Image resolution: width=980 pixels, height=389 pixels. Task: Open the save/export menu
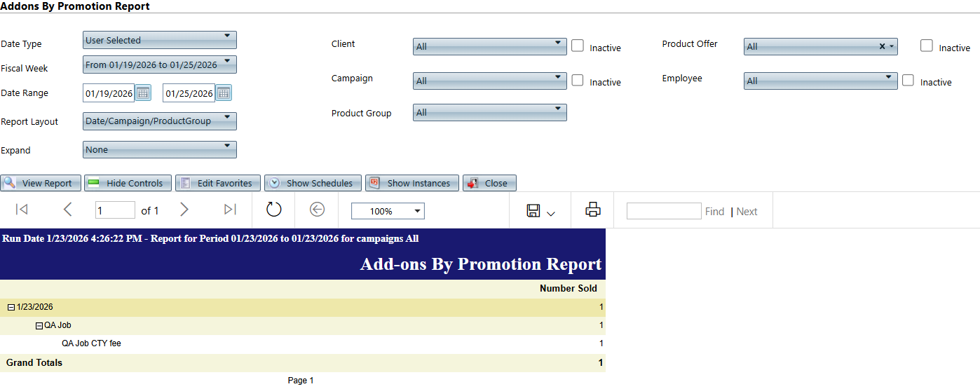(540, 211)
